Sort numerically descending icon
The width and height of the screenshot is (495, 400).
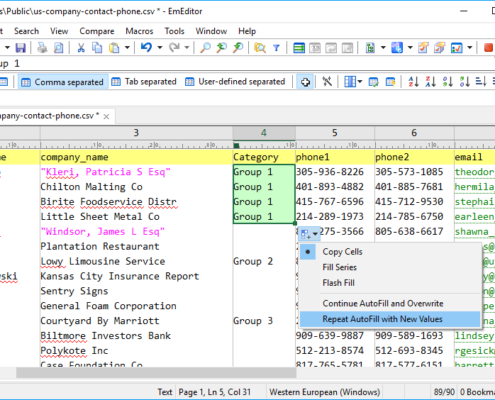[x=464, y=81]
